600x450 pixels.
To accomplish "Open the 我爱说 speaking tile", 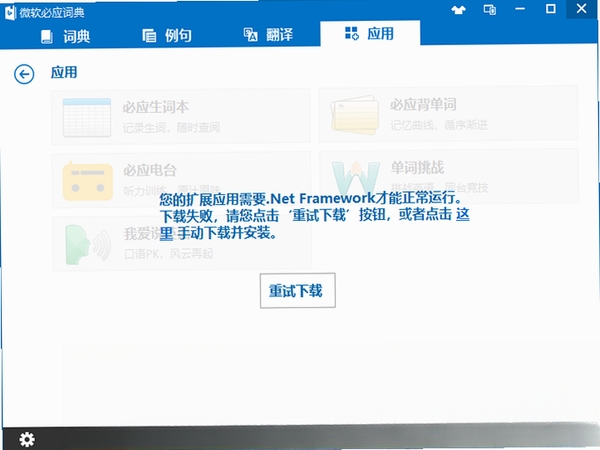I will pyautogui.click(x=182, y=243).
